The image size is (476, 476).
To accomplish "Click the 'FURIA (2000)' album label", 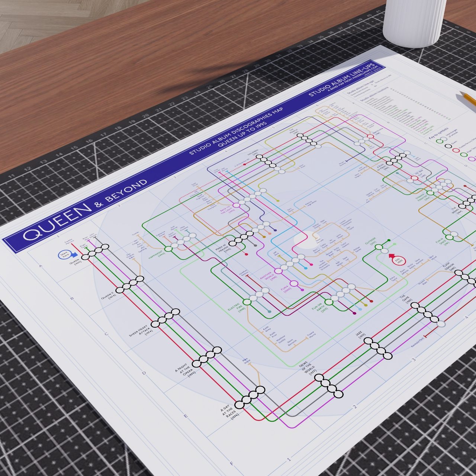I will point(286,289).
